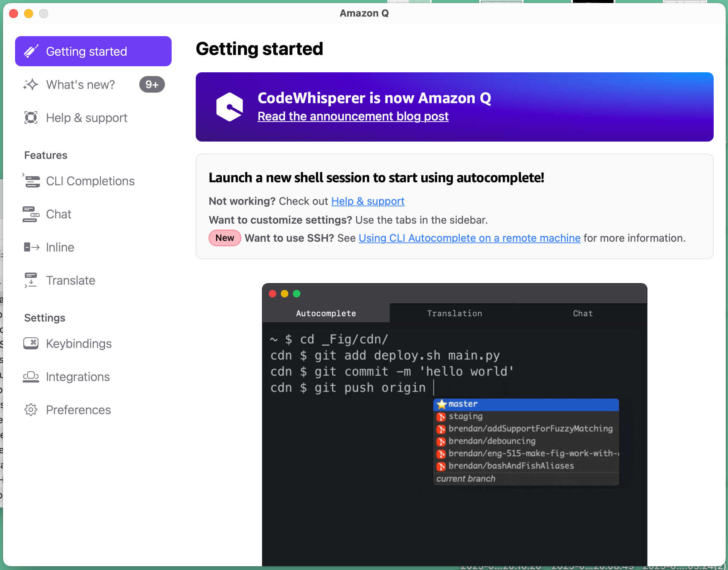Click the git push origin command line
Viewport: 728px width, 570px height.
tap(348, 388)
